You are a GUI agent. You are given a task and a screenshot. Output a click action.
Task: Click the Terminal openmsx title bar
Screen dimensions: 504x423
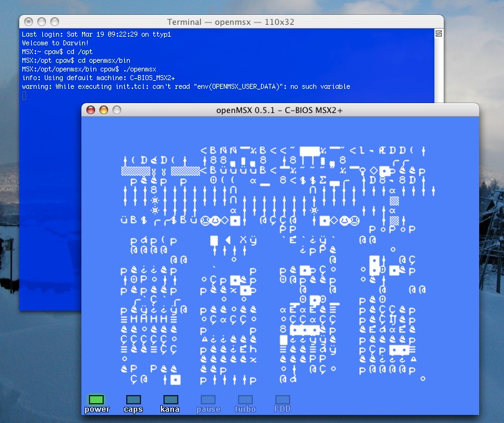231,22
